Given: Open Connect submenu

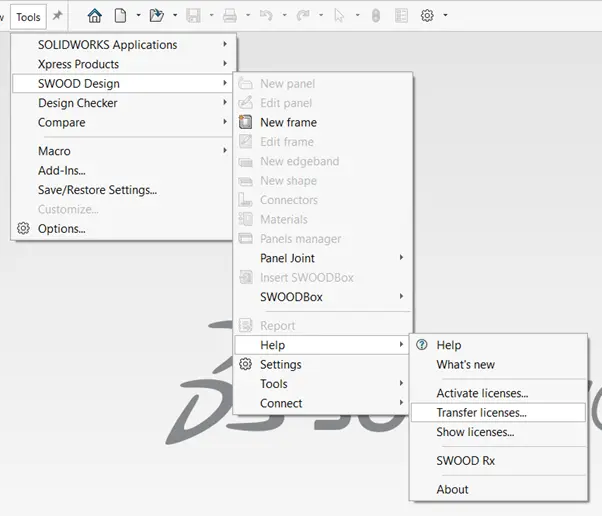Looking at the screenshot, I should (x=322, y=403).
